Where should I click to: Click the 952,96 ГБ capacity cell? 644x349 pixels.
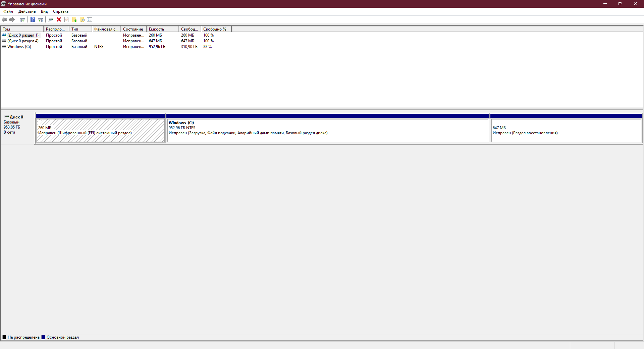[x=157, y=47]
